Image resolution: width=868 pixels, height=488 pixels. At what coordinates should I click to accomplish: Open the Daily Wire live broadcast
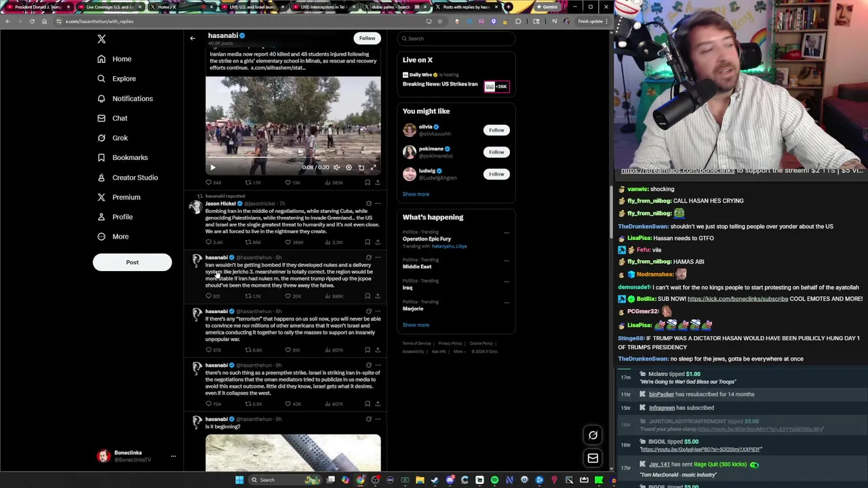456,80
